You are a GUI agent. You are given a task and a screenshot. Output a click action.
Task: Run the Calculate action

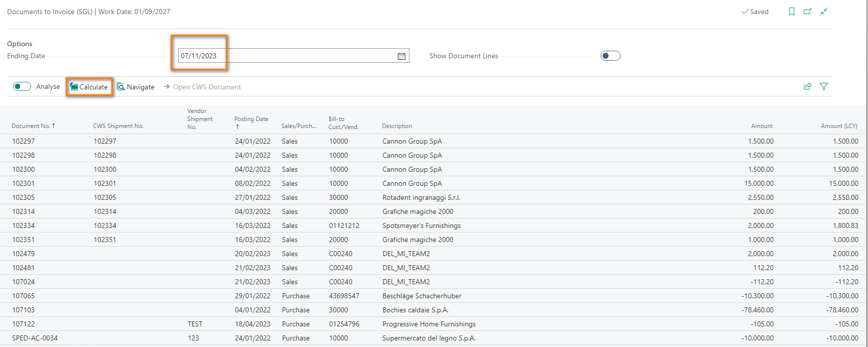(89, 87)
